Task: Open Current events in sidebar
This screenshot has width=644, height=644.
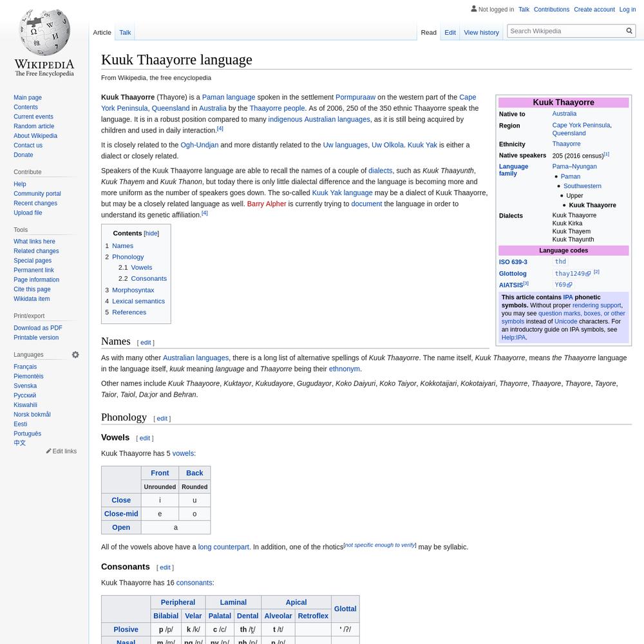Action: pyautogui.click(x=33, y=117)
